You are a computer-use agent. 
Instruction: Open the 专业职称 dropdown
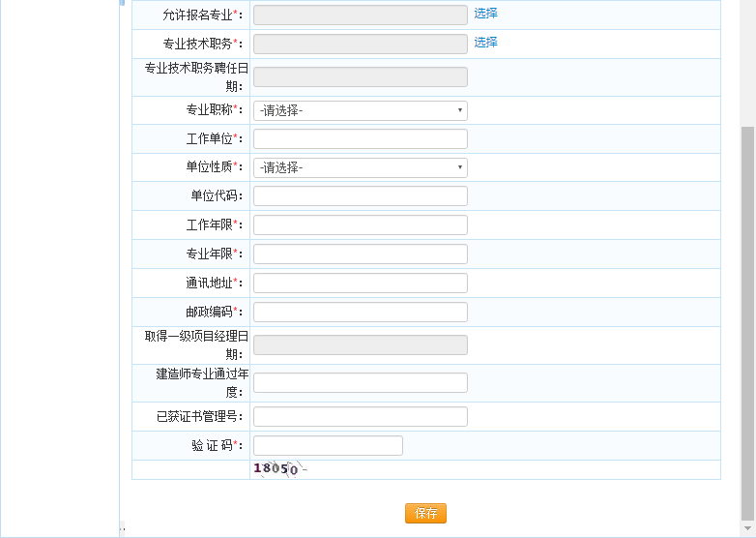click(360, 110)
